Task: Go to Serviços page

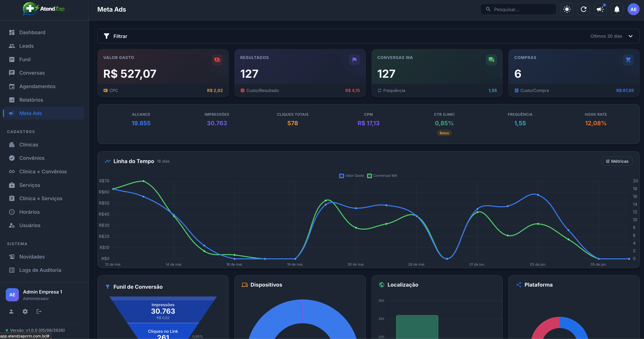Action: coord(44,185)
